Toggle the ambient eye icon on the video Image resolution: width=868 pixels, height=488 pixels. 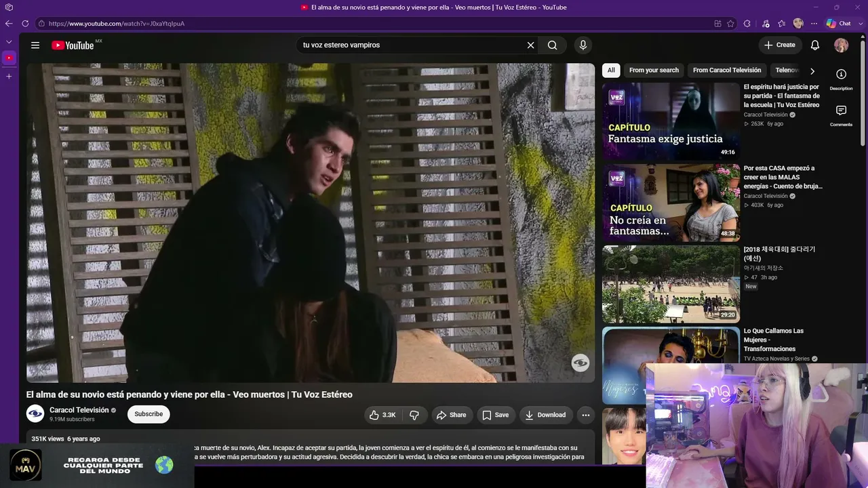click(580, 363)
